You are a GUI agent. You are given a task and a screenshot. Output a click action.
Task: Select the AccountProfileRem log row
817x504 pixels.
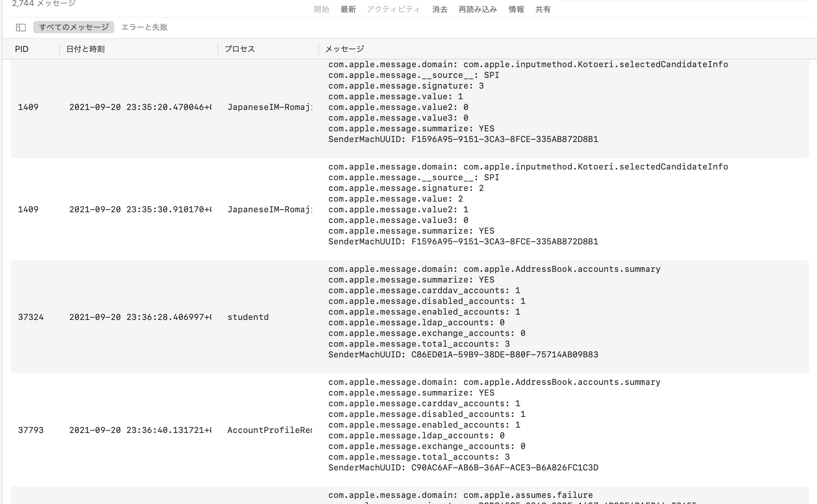[x=269, y=430]
